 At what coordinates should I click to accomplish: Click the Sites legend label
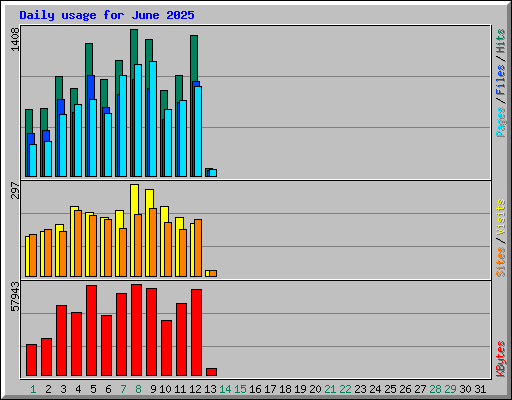click(x=501, y=262)
